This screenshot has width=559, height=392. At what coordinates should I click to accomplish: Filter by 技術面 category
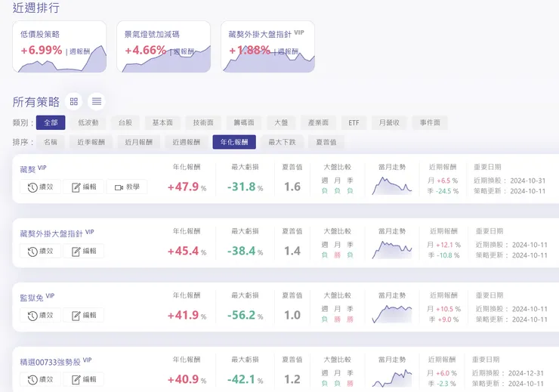click(x=203, y=122)
